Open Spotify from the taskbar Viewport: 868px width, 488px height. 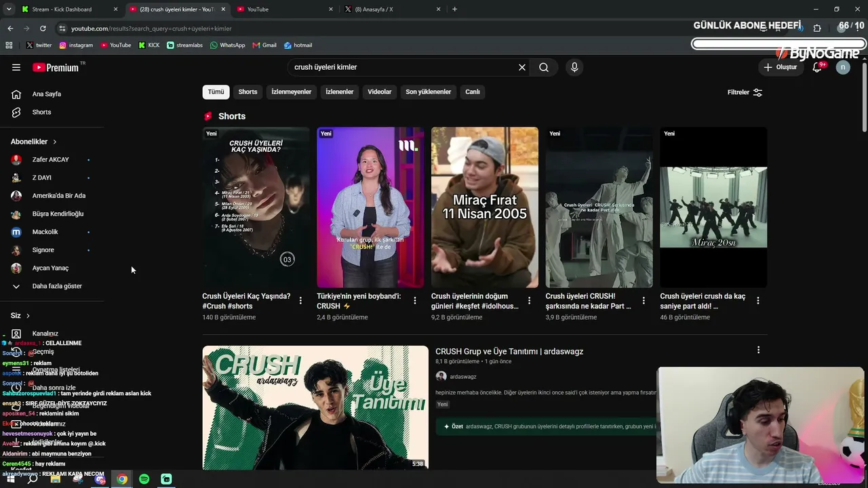click(x=144, y=479)
